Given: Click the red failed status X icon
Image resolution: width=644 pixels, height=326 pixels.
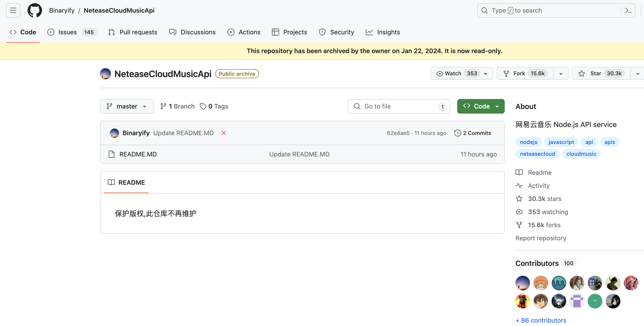Looking at the screenshot, I should pos(224,133).
